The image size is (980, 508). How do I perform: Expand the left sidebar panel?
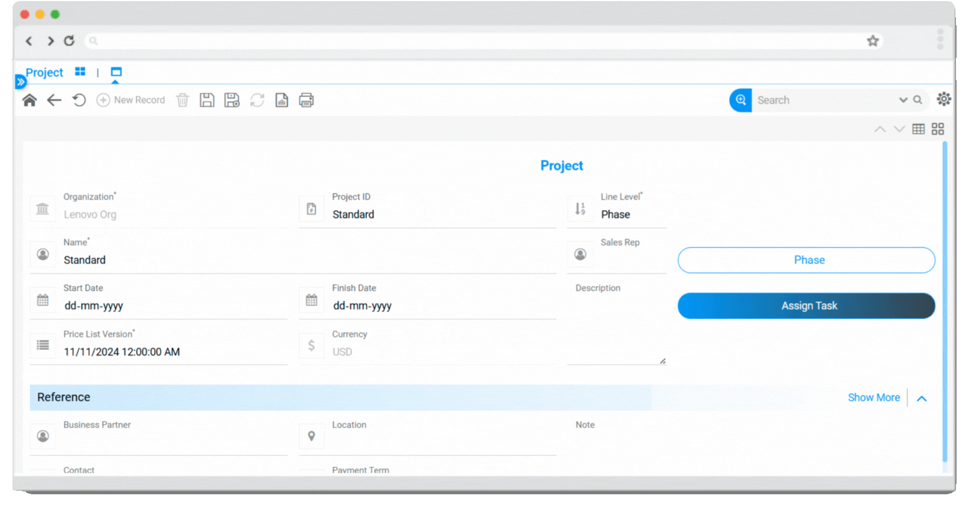pyautogui.click(x=21, y=82)
